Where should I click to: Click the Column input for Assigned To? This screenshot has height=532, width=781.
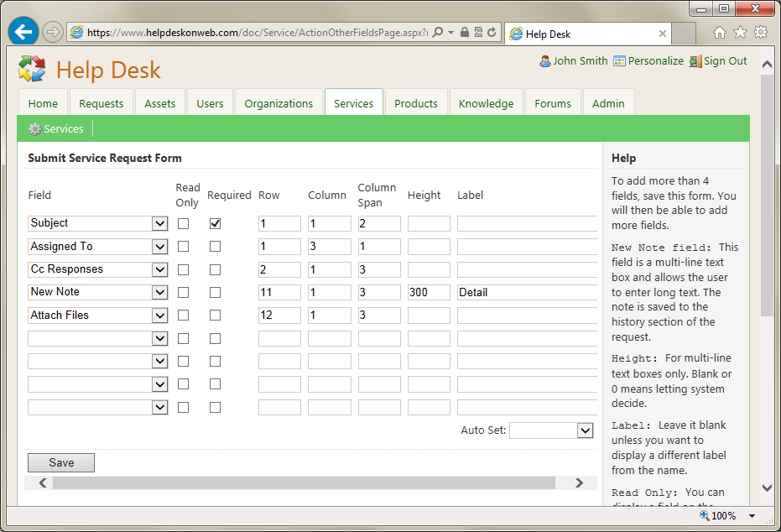coord(329,247)
